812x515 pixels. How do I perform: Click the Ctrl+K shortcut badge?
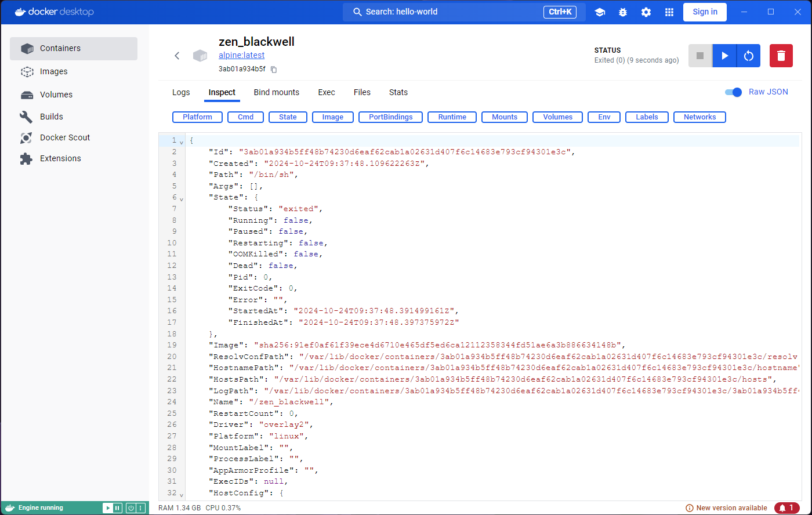click(x=560, y=12)
